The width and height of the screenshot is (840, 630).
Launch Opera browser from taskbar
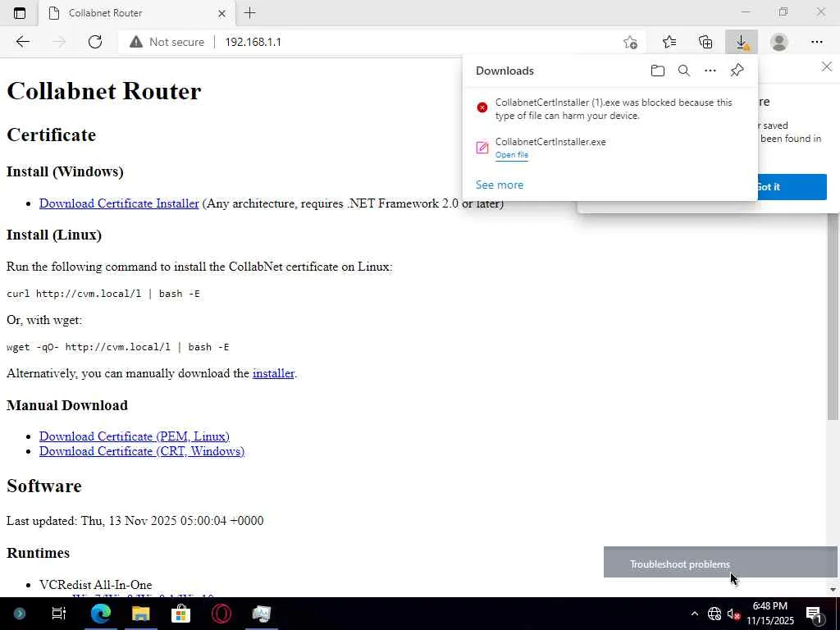tap(221, 614)
